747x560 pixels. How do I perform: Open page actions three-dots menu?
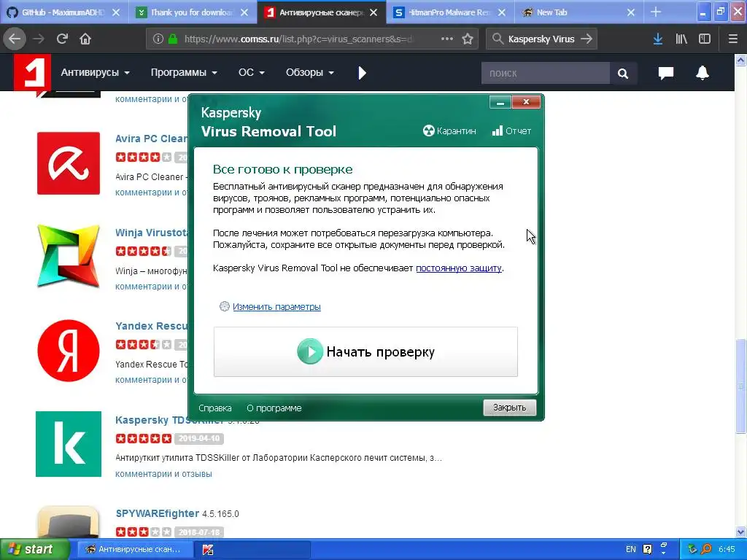point(447,39)
